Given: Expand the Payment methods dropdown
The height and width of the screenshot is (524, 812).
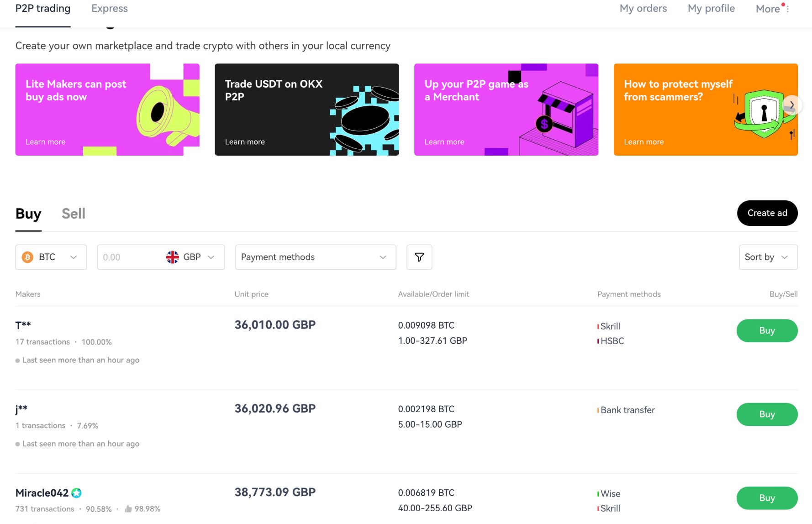Looking at the screenshot, I should tap(315, 257).
